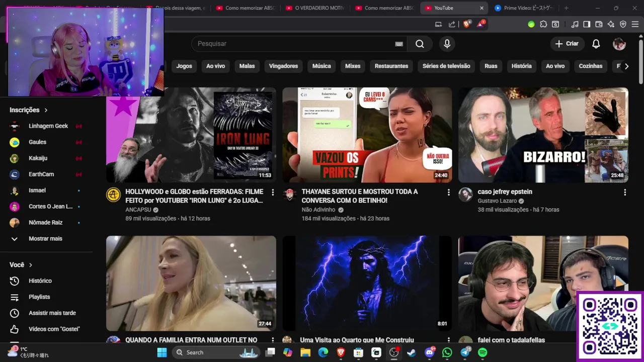Open Assistir mais tarde in sidebar

coord(46,313)
